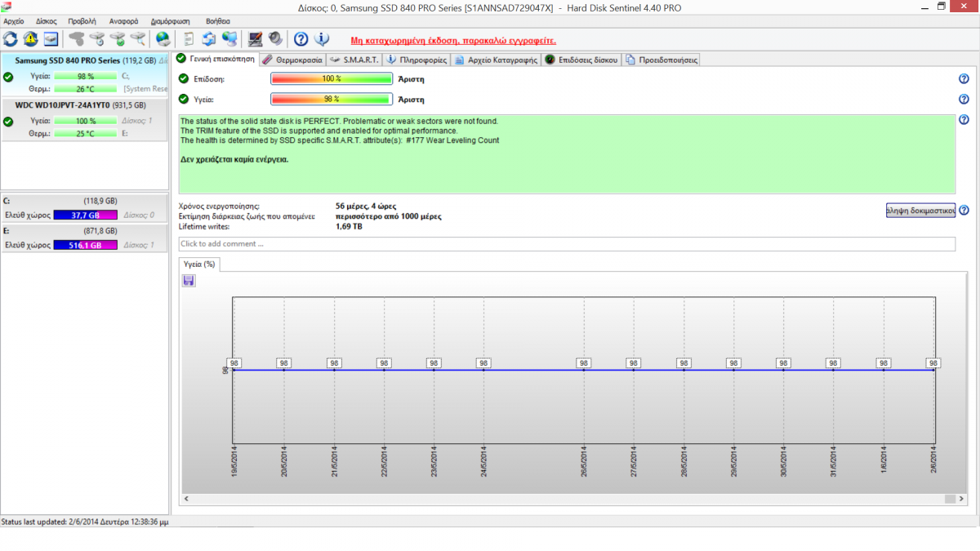Click the network computers toolbar icon
Screen dimensions: 980x551
click(229, 38)
